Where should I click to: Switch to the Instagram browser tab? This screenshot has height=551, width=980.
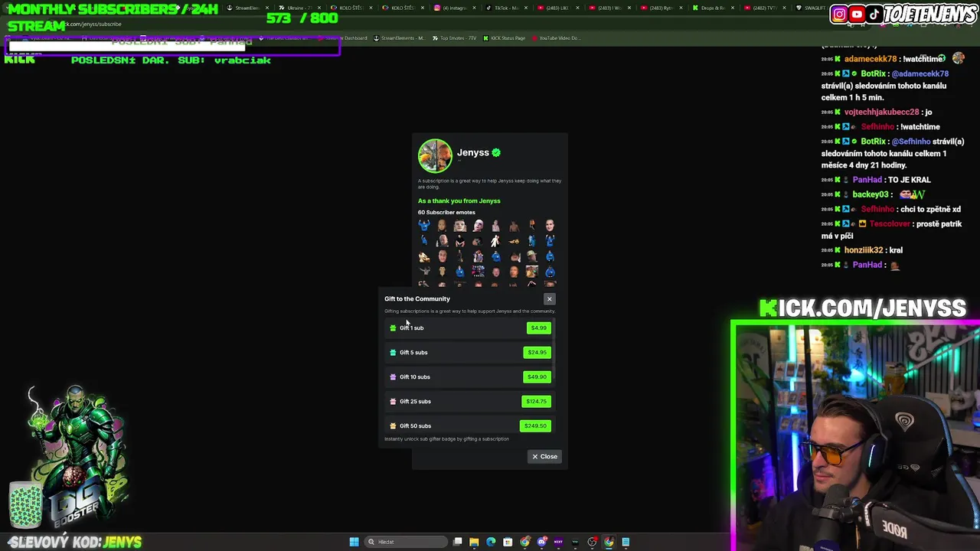coord(455,8)
